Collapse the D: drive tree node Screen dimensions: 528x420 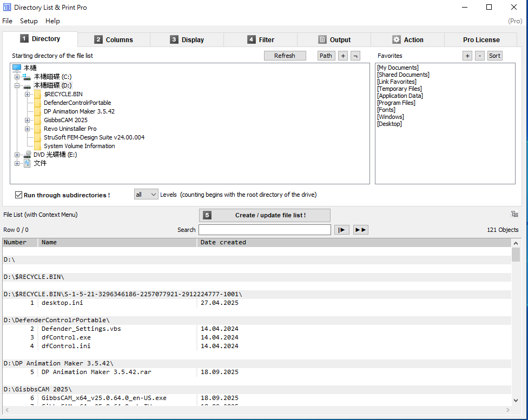[17, 86]
